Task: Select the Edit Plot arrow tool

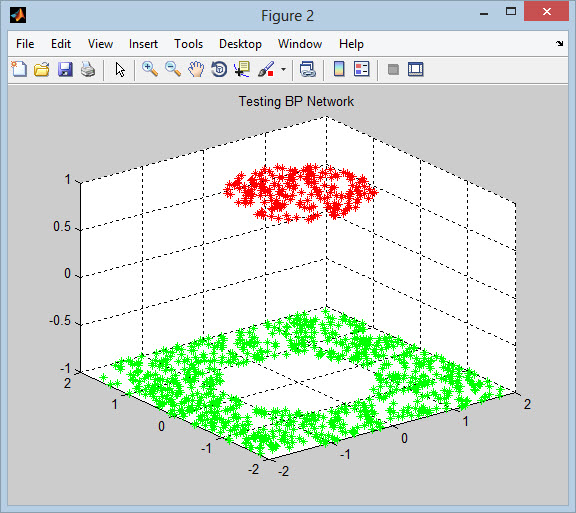Action: [x=120, y=69]
